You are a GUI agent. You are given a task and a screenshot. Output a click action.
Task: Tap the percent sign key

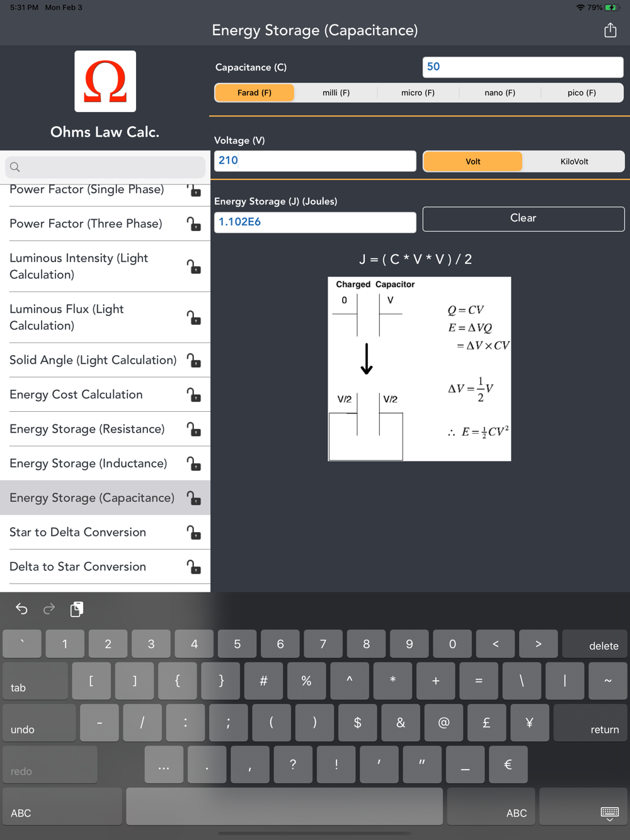306,681
